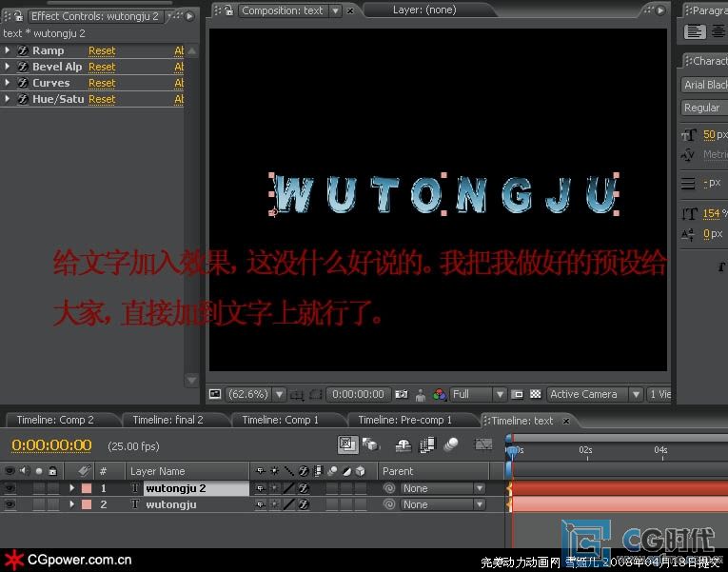Enable the motion blur icon
Image resolution: width=728 pixels, height=572 pixels.
tap(450, 444)
